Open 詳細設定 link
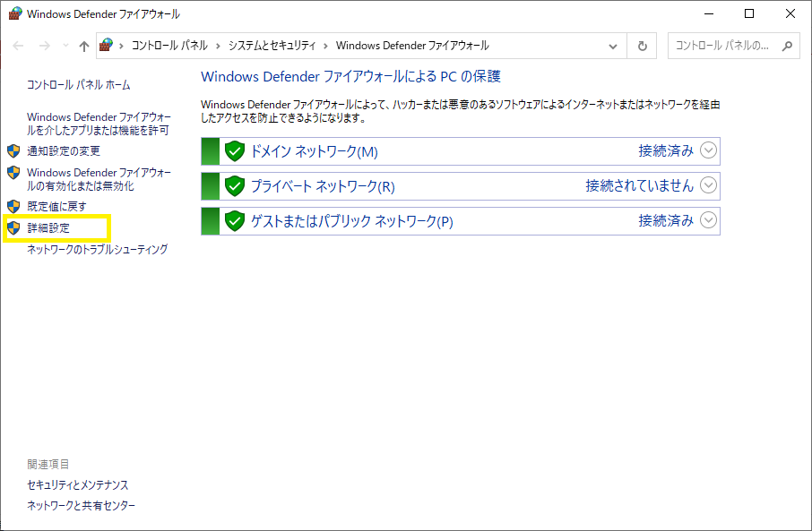Screen dimensions: 812x531 (48, 228)
